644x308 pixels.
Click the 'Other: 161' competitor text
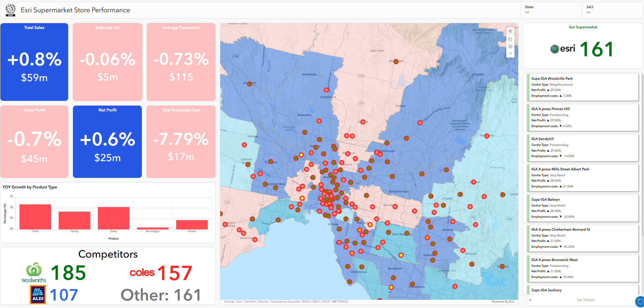point(161,295)
